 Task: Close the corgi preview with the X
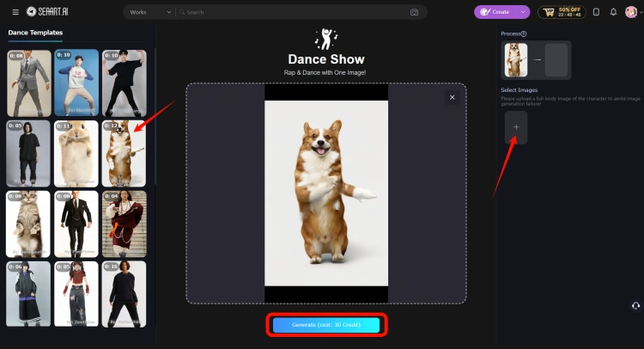pyautogui.click(x=453, y=97)
